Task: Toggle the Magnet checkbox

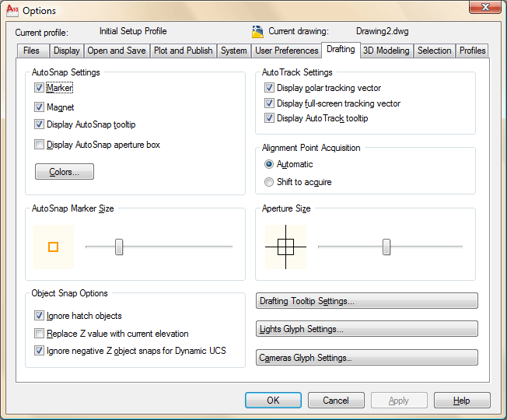Action: (x=39, y=107)
